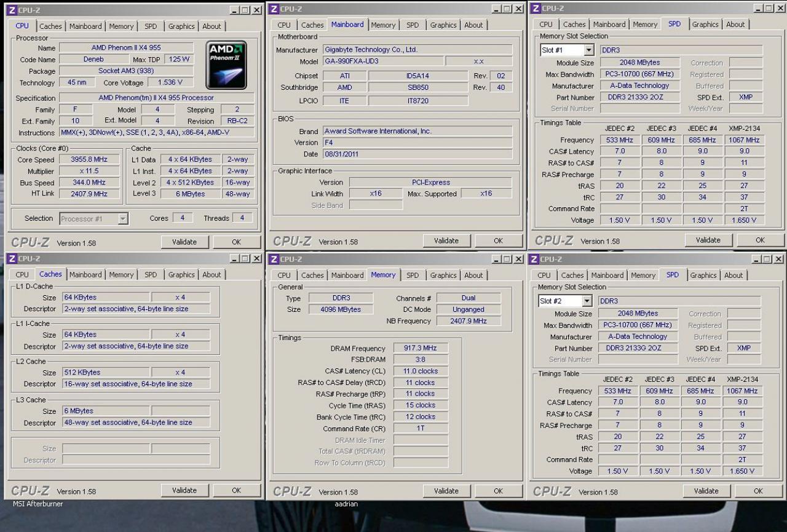Image resolution: width=787 pixels, height=532 pixels.
Task: Open the MSI Afterburner desktop shortcut
Action: point(38,504)
